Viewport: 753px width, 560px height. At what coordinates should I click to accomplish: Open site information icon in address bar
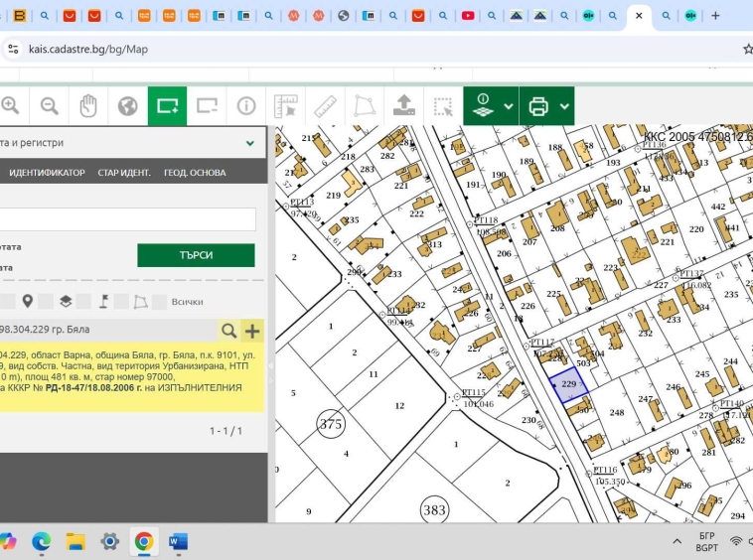[14, 49]
